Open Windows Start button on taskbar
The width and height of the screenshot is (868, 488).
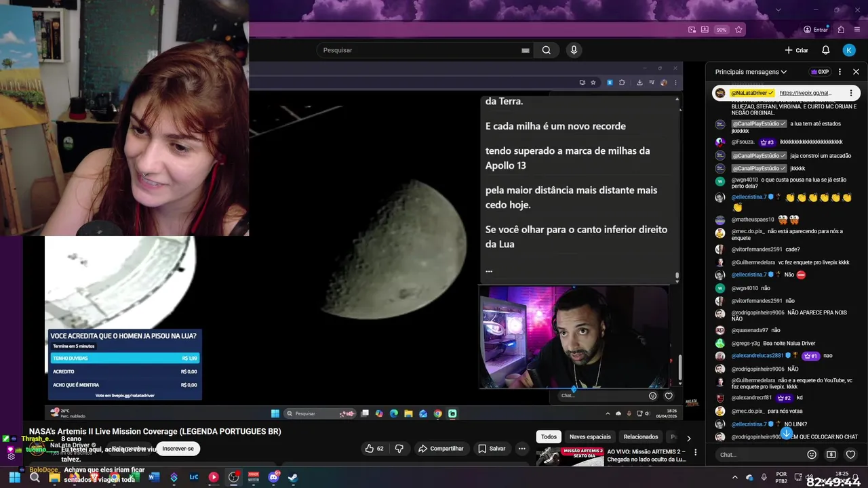point(14,477)
